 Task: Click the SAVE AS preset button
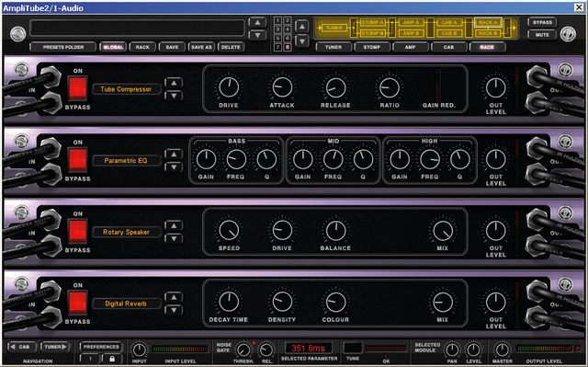coord(201,47)
